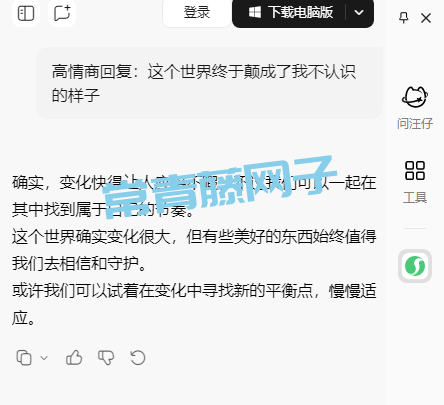This screenshot has height=405, width=444.
Task: Expand the download options dropdown arrow
Action: click(359, 13)
